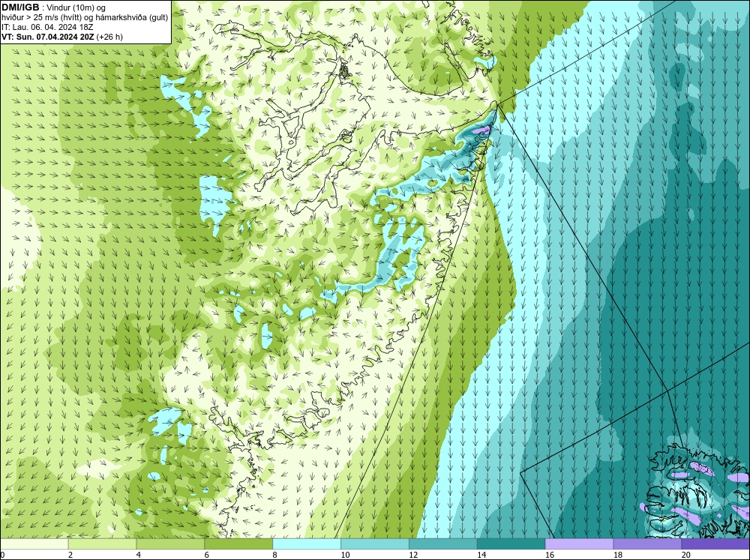Click the 'Vindur (10m) og' text
The image size is (750, 560).
coord(76,7)
